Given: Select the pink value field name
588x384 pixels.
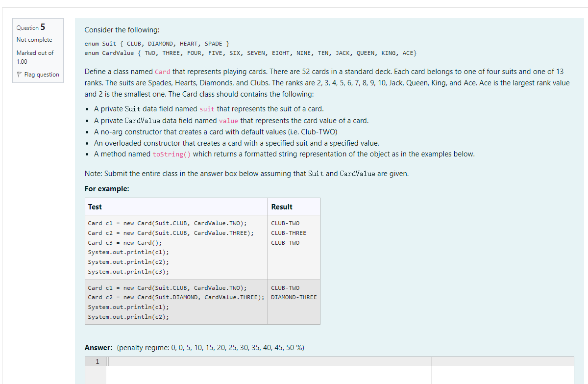Looking at the screenshot, I should tap(228, 121).
